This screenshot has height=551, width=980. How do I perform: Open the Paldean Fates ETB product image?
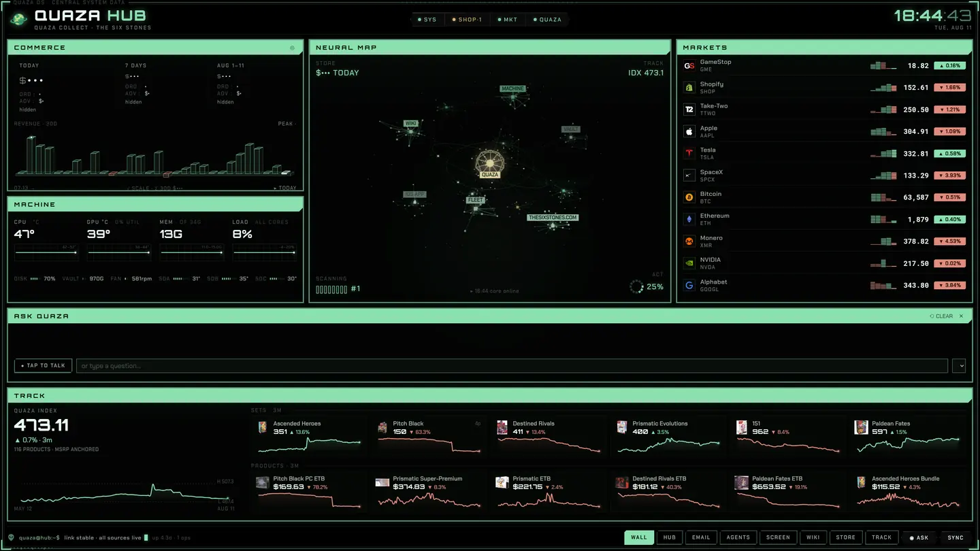click(x=742, y=482)
